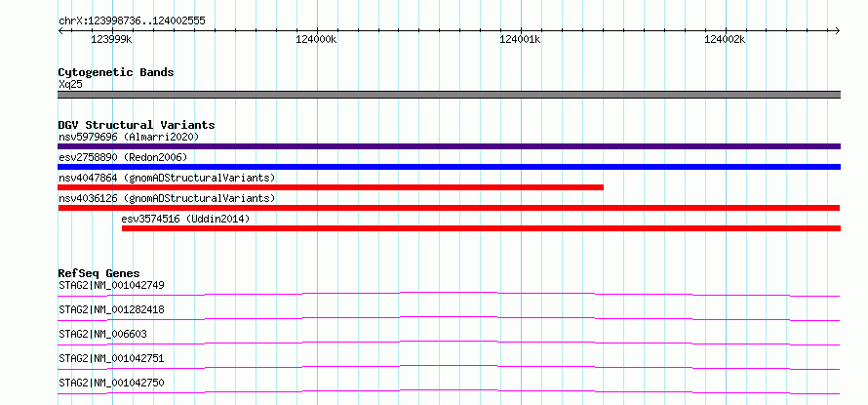Click the Xq25 band label

pos(71,85)
